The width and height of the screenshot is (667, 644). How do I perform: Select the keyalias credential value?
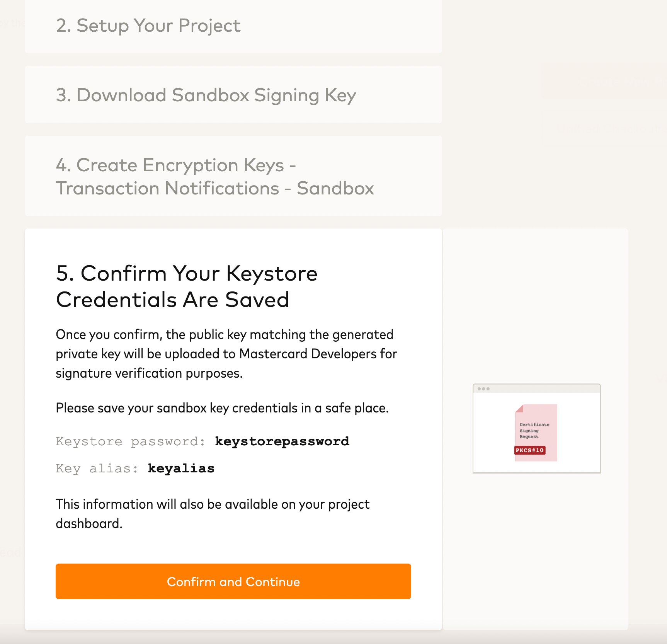(181, 468)
